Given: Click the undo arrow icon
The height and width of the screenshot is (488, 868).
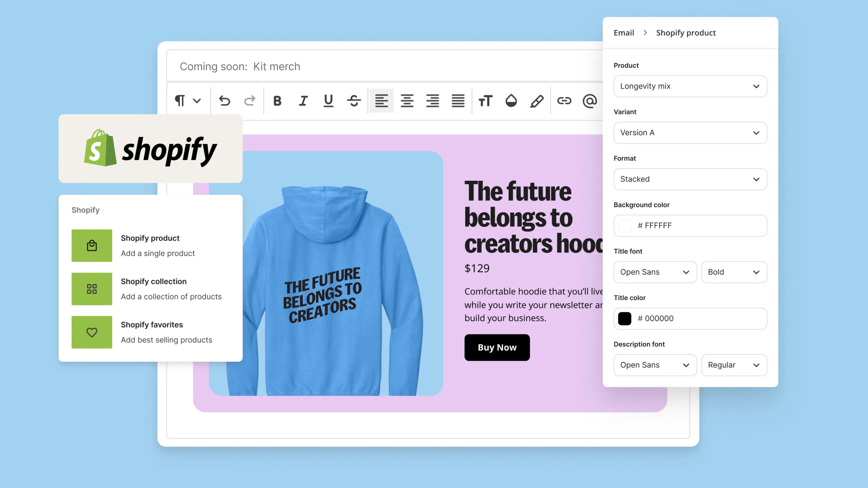Looking at the screenshot, I should 224,100.
